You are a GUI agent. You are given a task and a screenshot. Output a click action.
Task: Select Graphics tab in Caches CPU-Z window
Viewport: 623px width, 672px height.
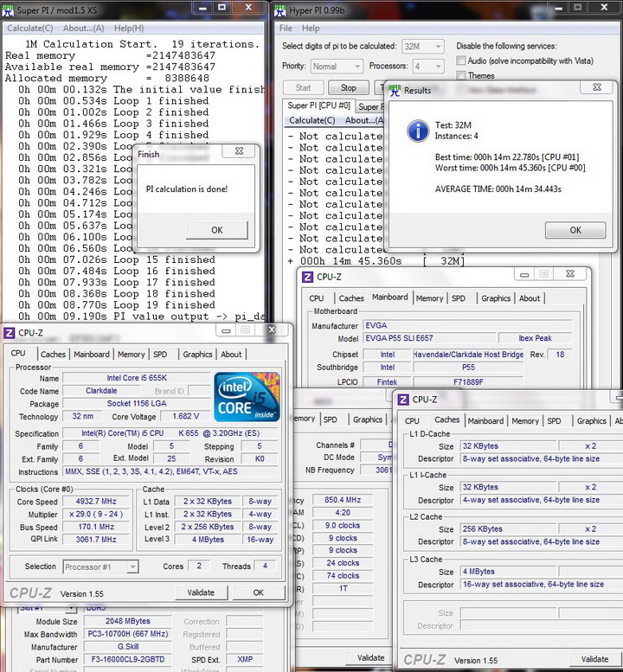[591, 421]
